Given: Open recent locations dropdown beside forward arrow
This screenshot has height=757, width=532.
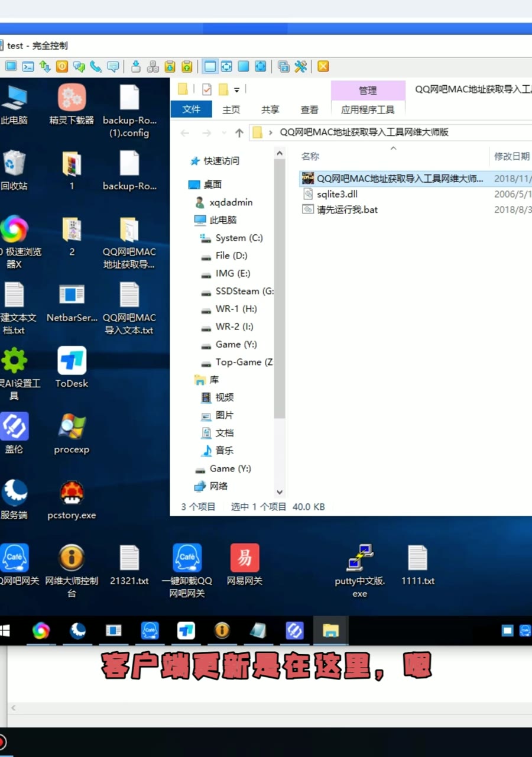Looking at the screenshot, I should click(x=223, y=133).
